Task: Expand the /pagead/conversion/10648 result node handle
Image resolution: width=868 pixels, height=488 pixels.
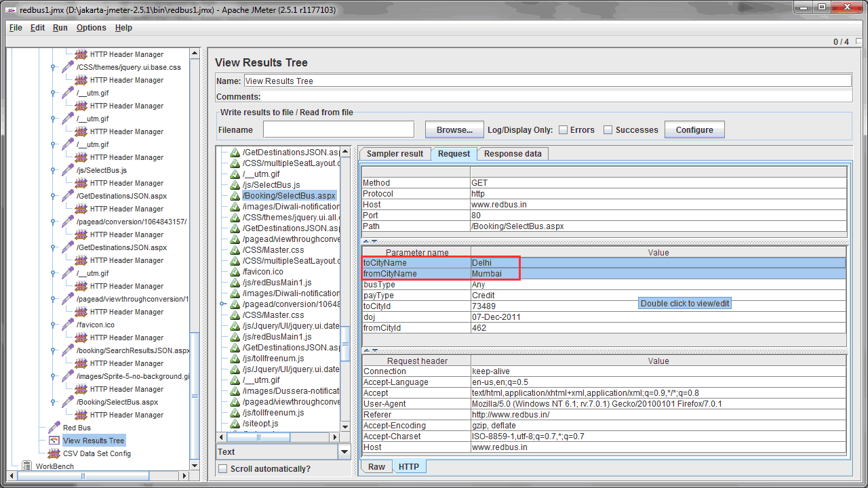Action: click(x=222, y=304)
